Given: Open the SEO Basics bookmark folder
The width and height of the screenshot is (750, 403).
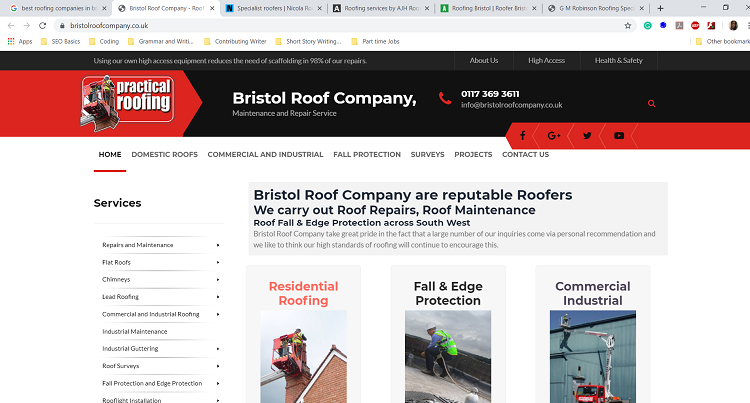Looking at the screenshot, I should (x=60, y=42).
